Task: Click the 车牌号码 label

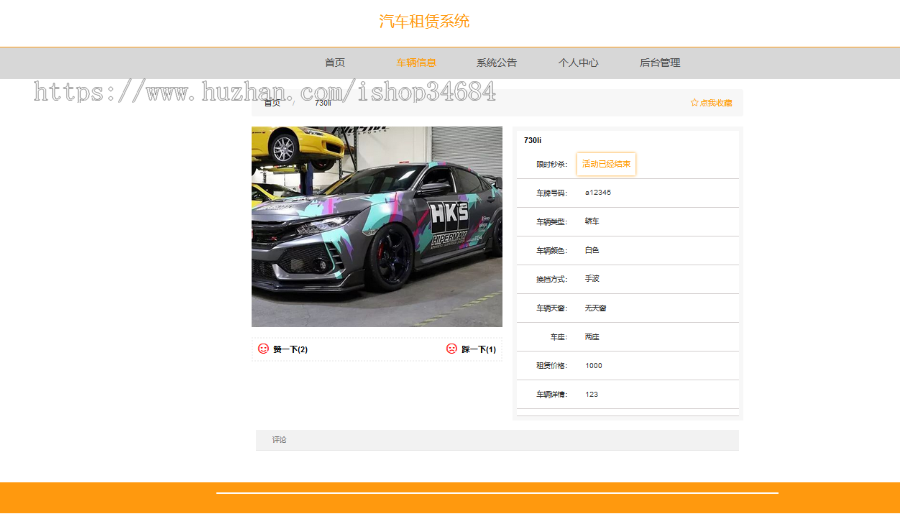Action: click(552, 193)
